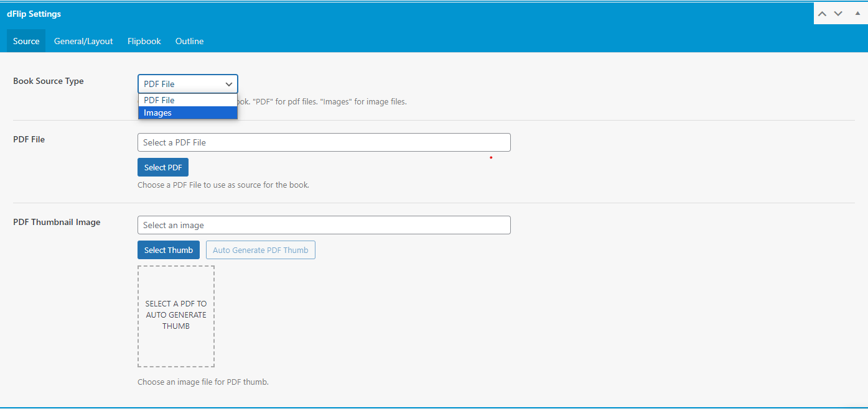Move dFlip Settings panel up
Screen dimensions: 868x409
(822, 14)
